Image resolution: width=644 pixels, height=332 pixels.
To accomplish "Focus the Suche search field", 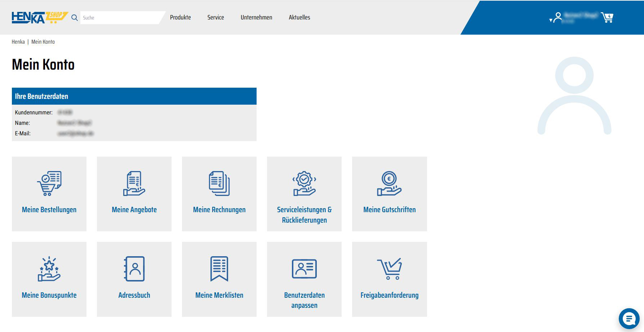I will [x=119, y=18].
